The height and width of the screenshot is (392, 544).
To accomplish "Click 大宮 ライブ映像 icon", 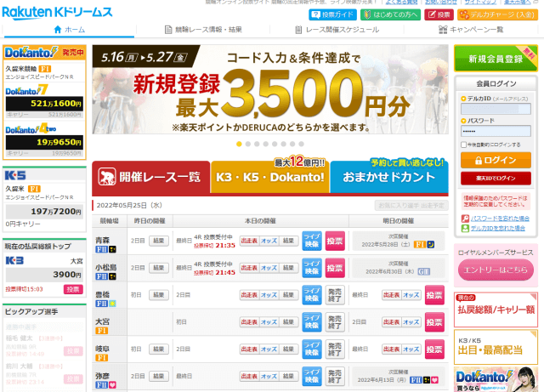I will click(x=312, y=322).
